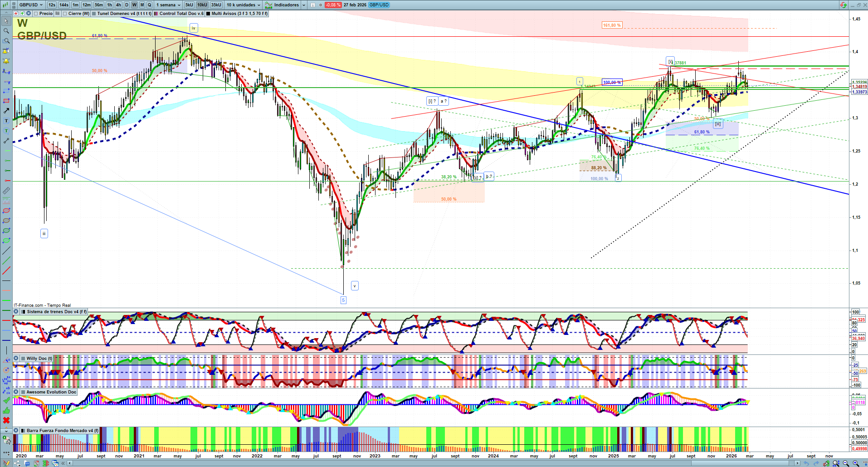Close the price panel with blue X icon
Screen dimensions: 868x467
28,14
